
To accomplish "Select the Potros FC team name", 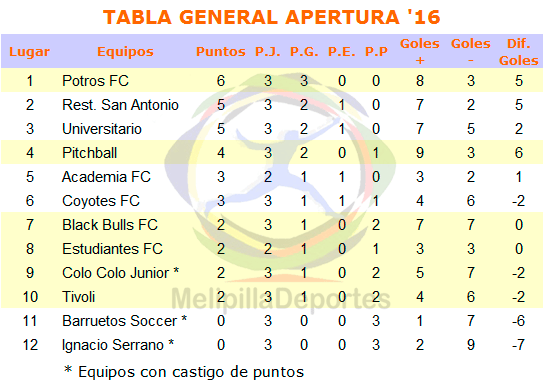I will [x=95, y=81].
